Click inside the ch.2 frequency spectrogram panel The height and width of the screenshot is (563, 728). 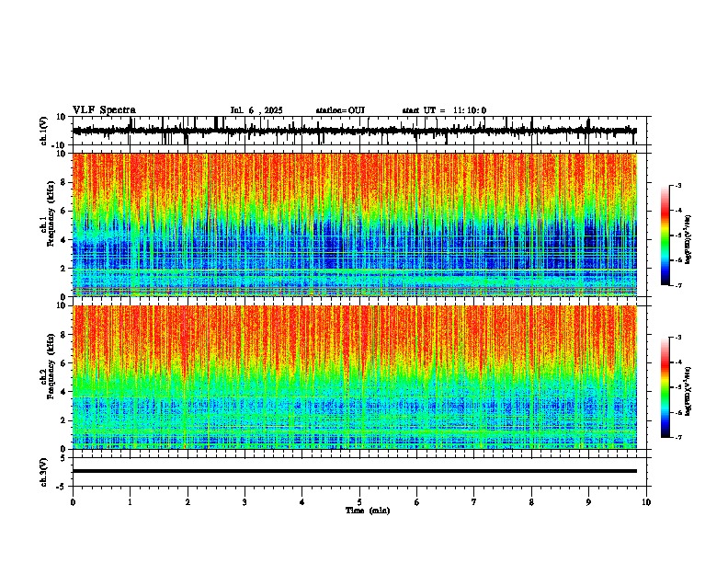point(355,377)
